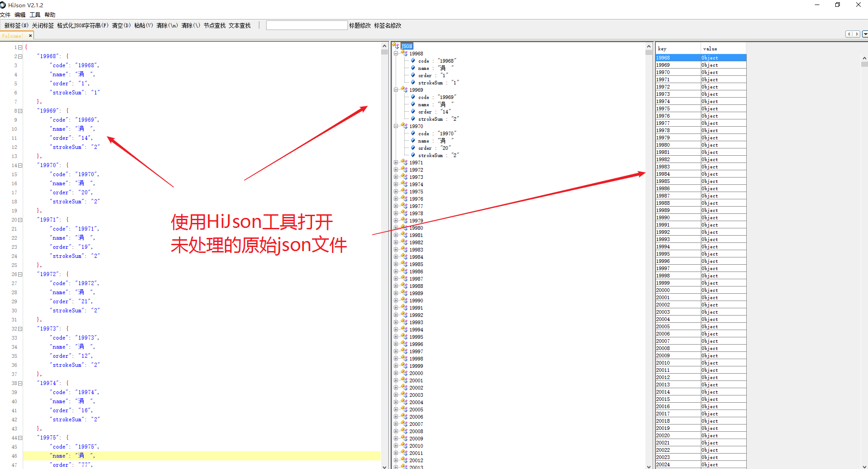The width and height of the screenshot is (868, 469).
Task: Collapse the "19971" fold marker in editor
Action: tap(20, 220)
